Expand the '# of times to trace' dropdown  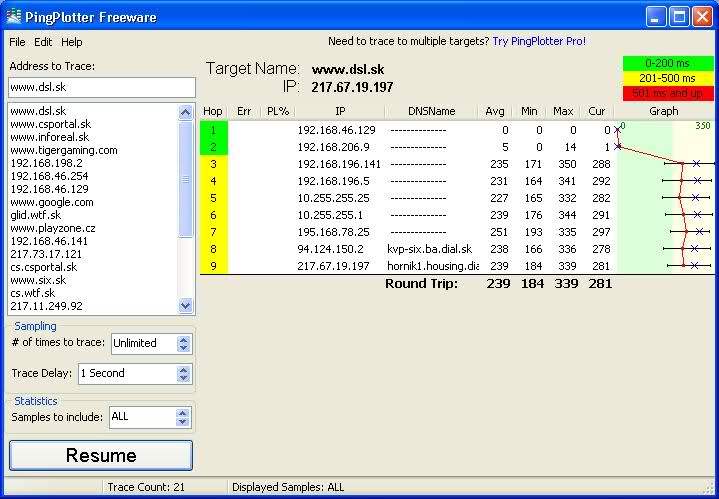pyautogui.click(x=183, y=343)
